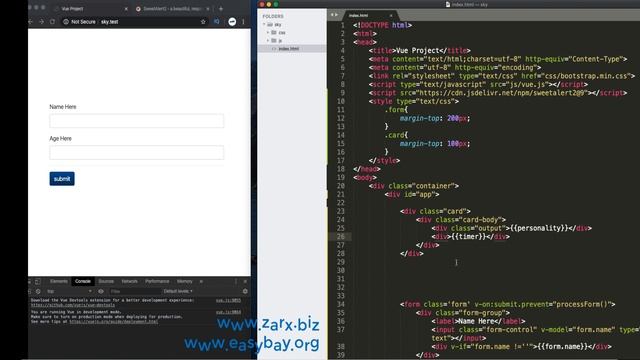The height and width of the screenshot is (360, 640).
Task: Click the blue extension icon in browser toolbar
Action: tap(217, 22)
